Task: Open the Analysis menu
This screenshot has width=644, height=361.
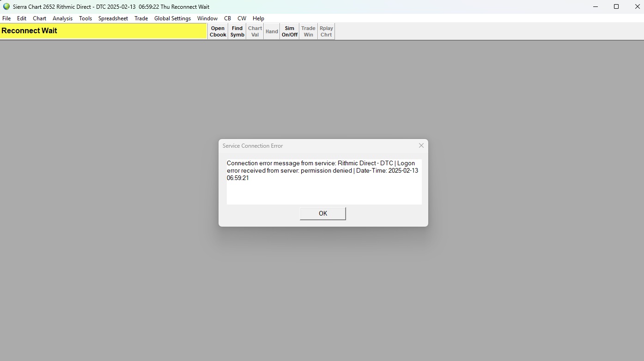Action: tap(63, 18)
